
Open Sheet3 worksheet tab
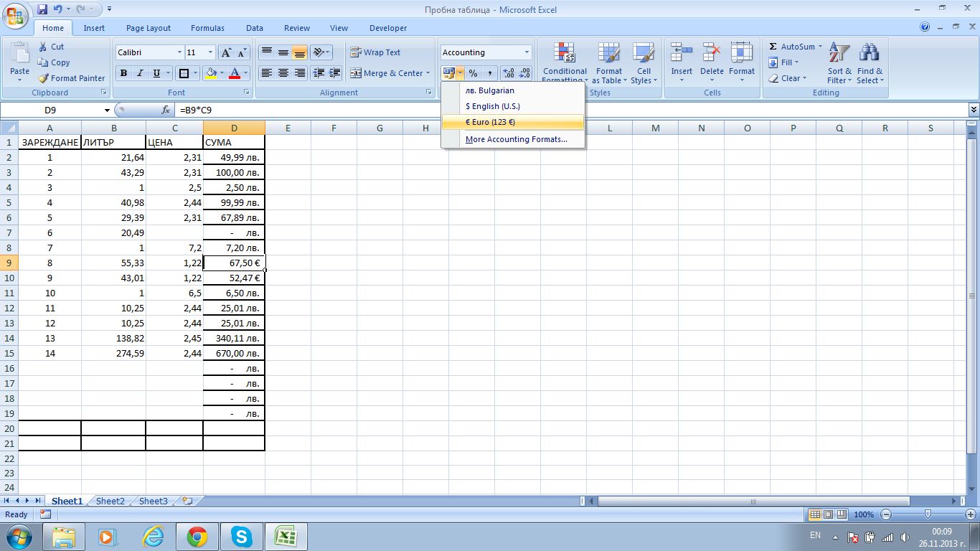(x=153, y=501)
